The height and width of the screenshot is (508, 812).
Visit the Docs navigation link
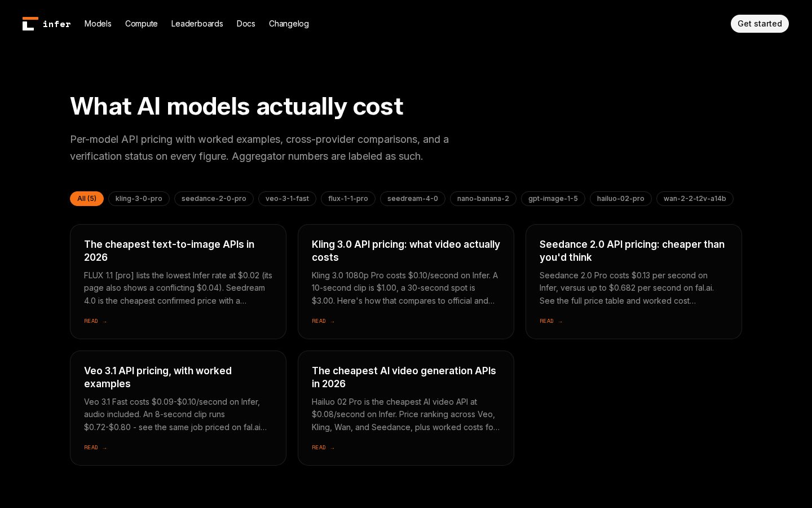pyautogui.click(x=246, y=24)
